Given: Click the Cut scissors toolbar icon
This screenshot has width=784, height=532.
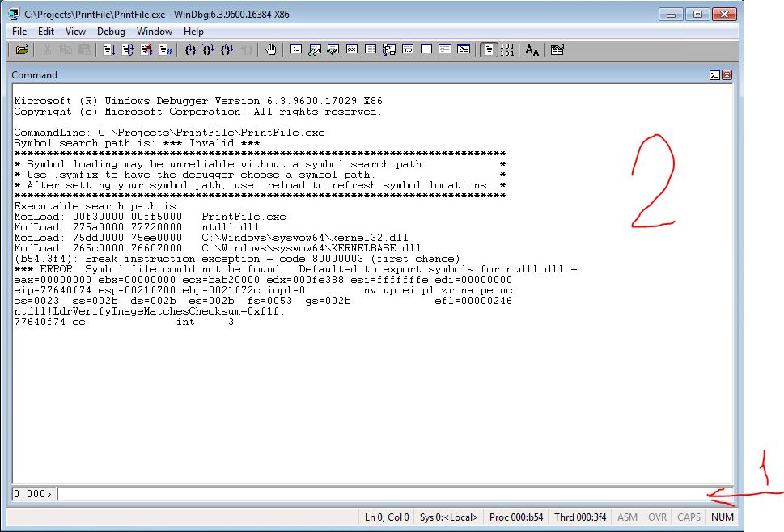Looking at the screenshot, I should (47, 49).
